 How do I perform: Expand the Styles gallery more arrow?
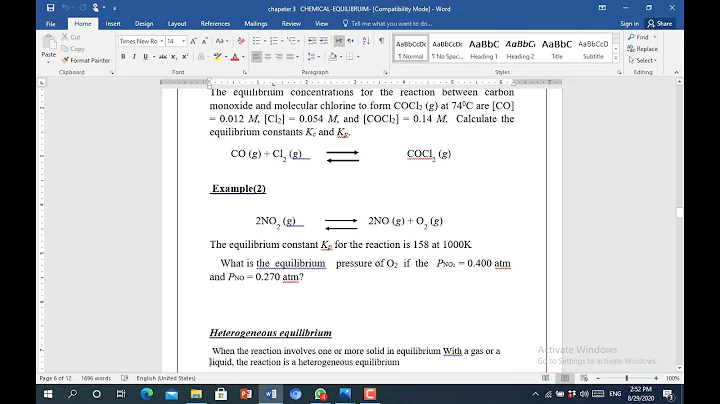(616, 58)
